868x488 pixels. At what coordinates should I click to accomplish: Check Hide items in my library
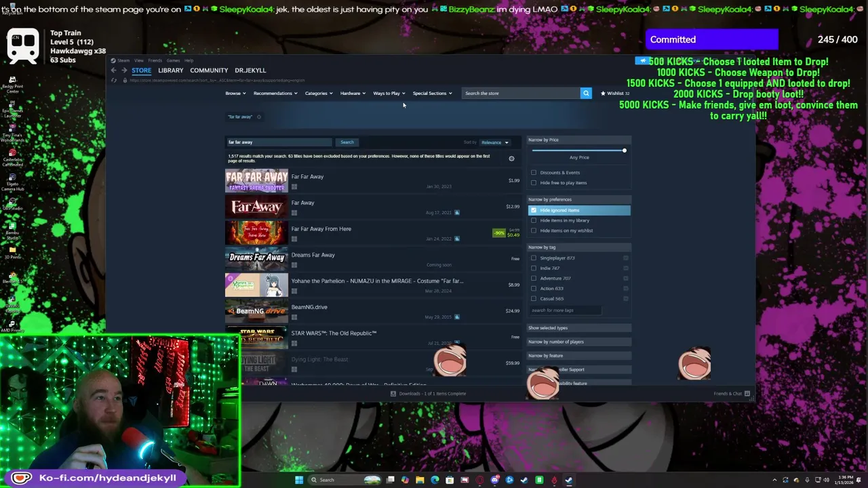(x=534, y=220)
